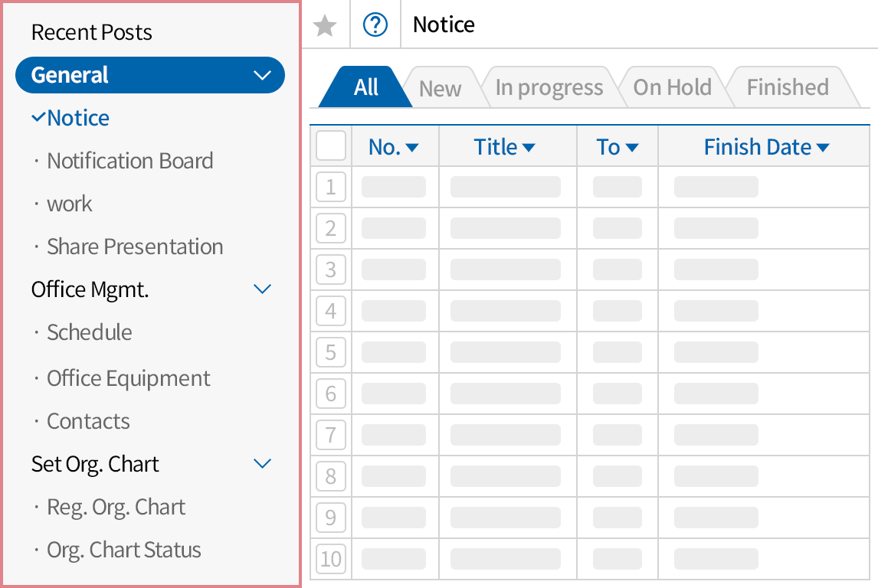Open the Contacts board

[x=88, y=421]
